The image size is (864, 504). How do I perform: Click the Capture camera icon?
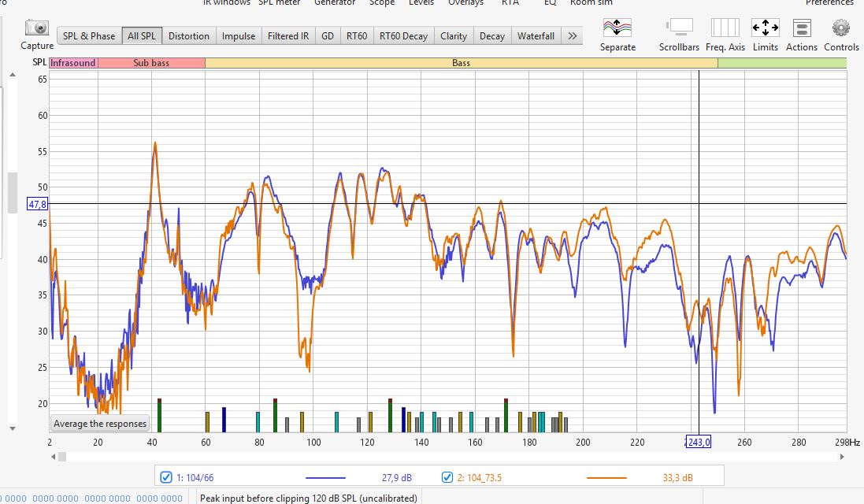[x=37, y=28]
